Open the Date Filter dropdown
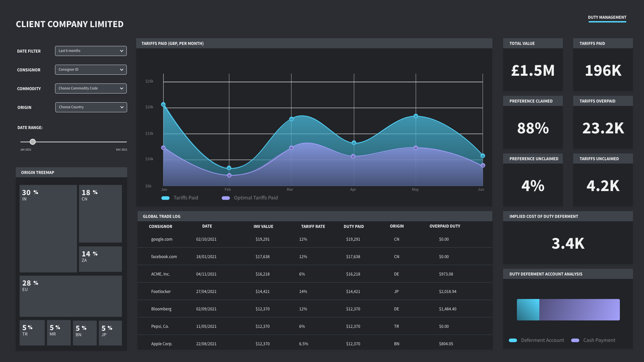The width and height of the screenshot is (644, 362). [91, 51]
